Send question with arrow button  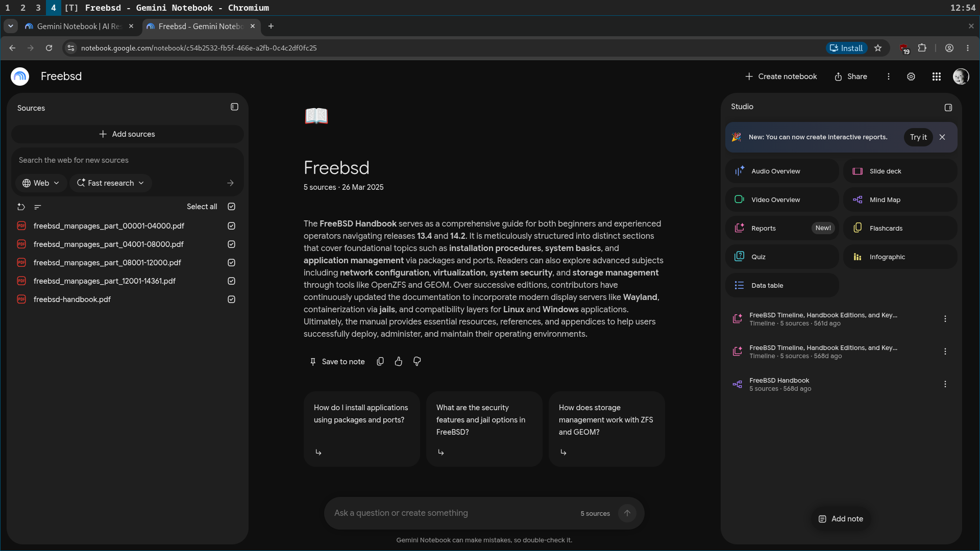pyautogui.click(x=627, y=513)
